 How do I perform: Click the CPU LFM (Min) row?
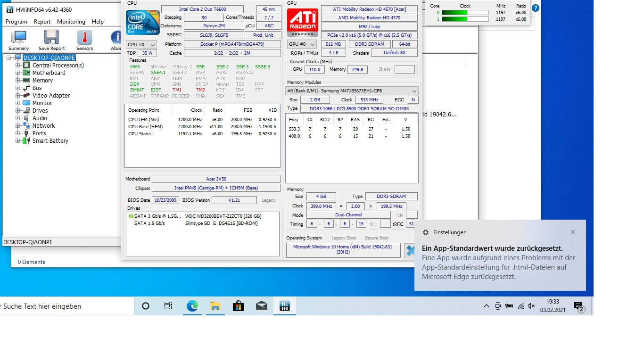pyautogui.click(x=202, y=119)
